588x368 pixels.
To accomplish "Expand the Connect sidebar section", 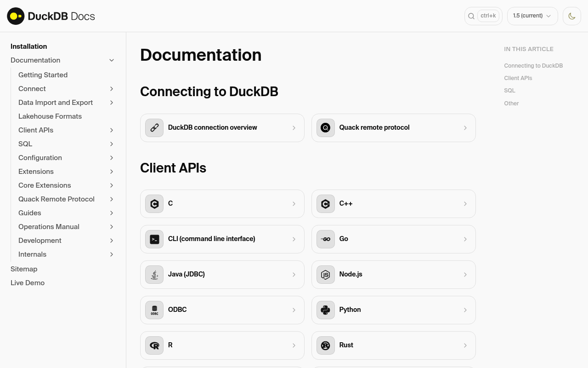I will point(112,89).
